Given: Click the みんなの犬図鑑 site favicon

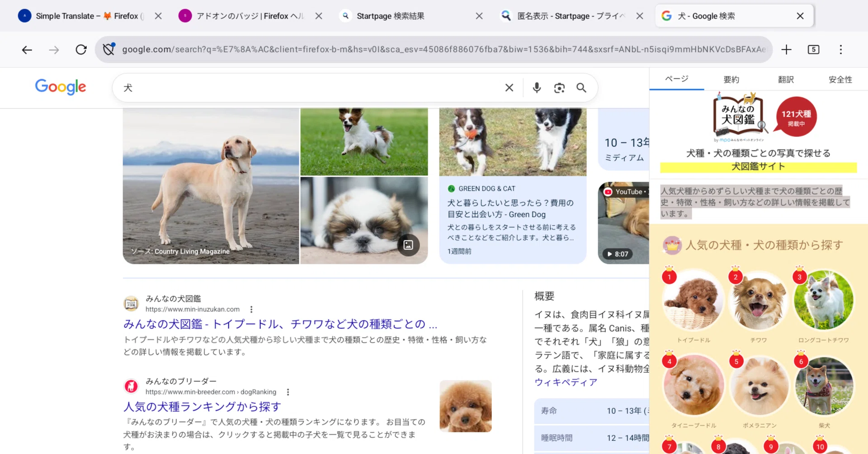Looking at the screenshot, I should click(x=131, y=304).
